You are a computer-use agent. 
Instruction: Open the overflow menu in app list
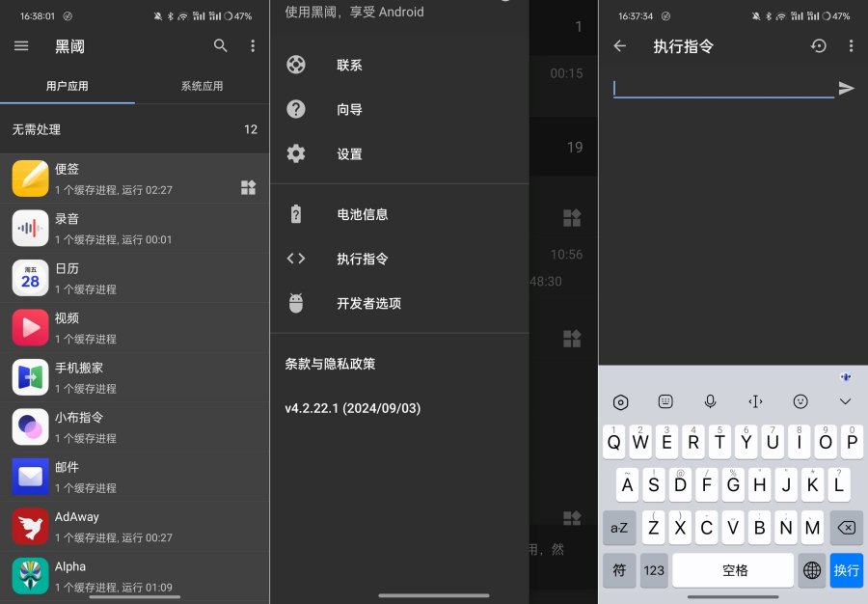pyautogui.click(x=253, y=45)
